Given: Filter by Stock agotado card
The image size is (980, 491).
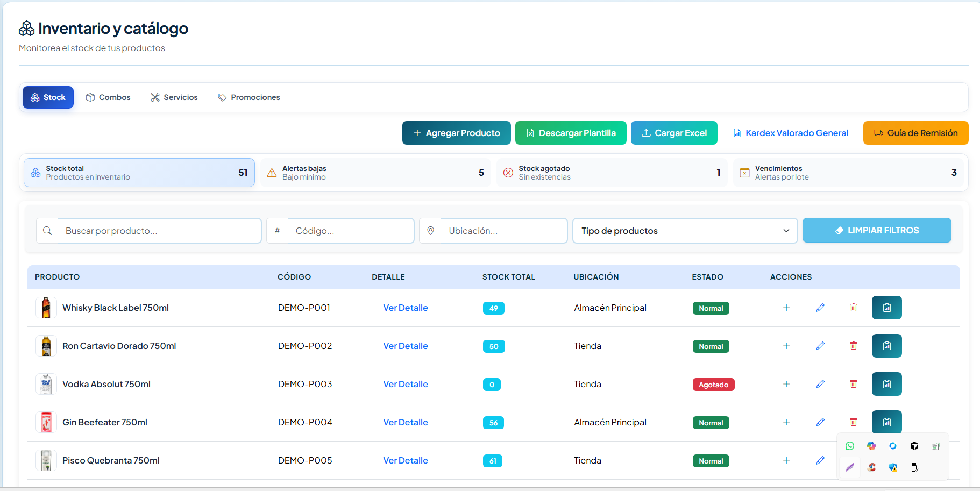Looking at the screenshot, I should (612, 173).
